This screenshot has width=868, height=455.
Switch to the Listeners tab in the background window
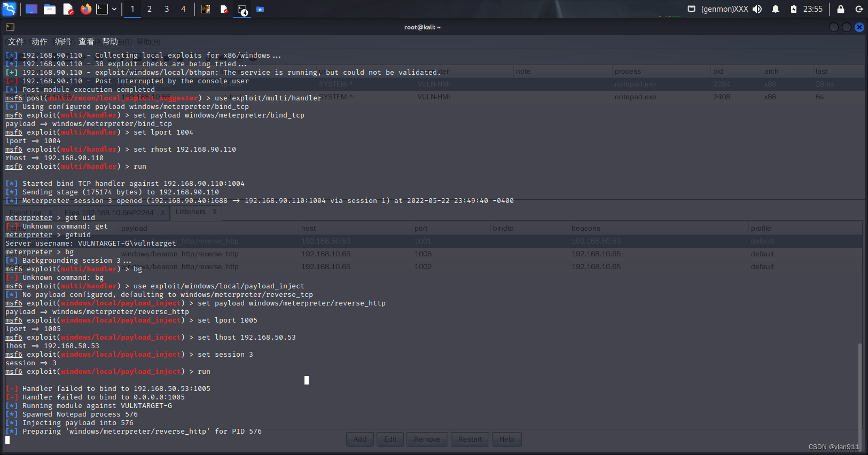point(191,212)
